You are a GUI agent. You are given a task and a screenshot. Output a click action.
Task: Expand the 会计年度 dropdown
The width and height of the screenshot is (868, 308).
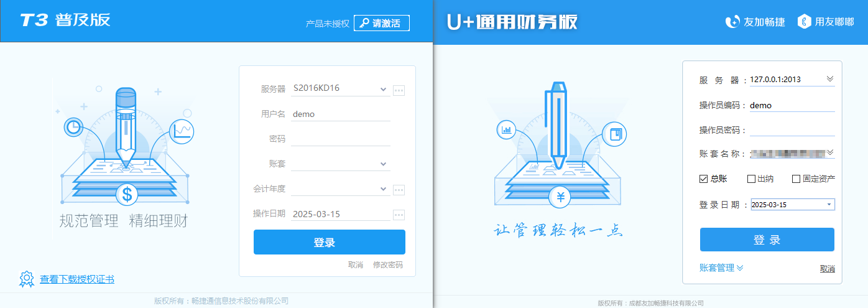coord(383,189)
